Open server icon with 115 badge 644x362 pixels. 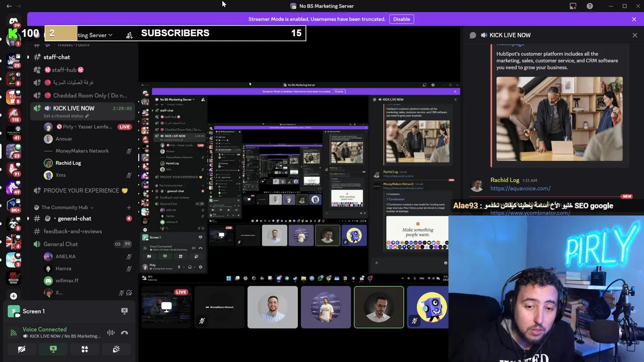13,114
